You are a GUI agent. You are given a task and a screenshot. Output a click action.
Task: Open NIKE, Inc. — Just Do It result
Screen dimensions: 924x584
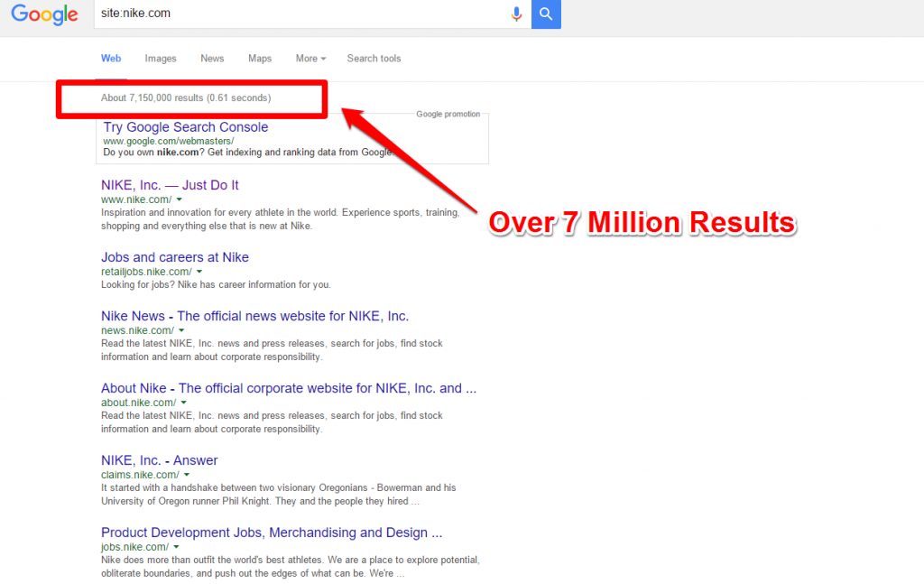(170, 185)
